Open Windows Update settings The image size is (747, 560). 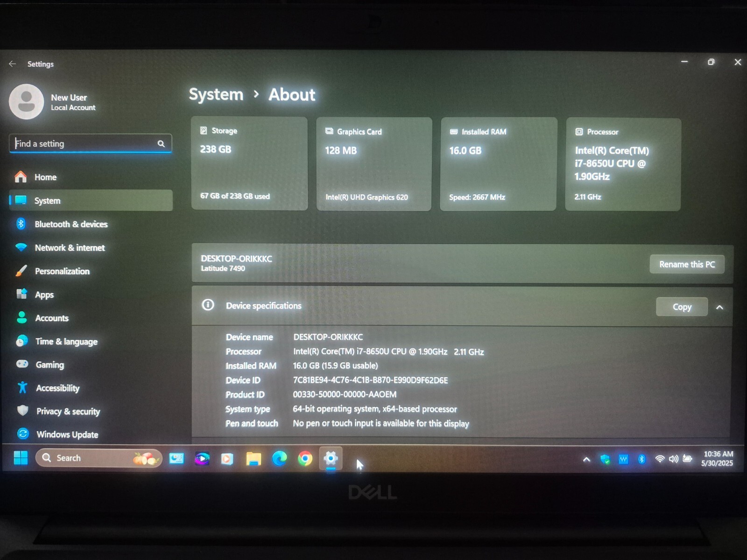tap(91, 434)
